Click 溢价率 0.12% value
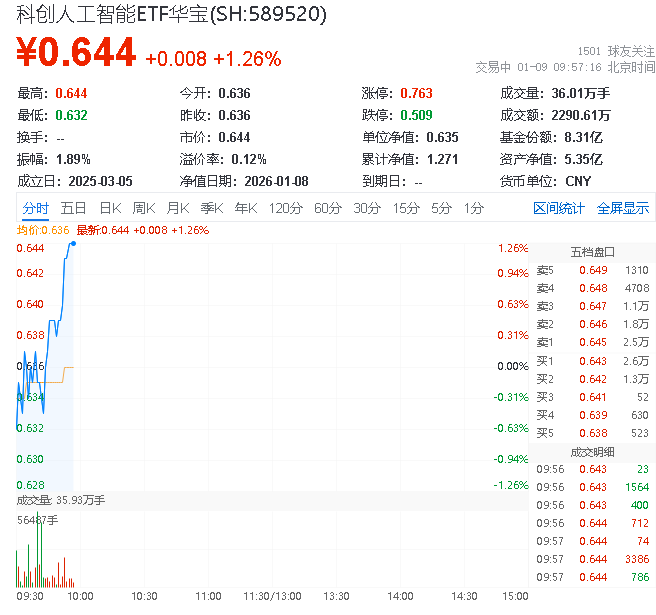 249,159
